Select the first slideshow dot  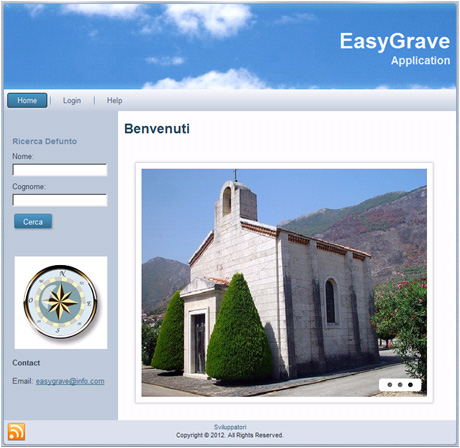[390, 385]
